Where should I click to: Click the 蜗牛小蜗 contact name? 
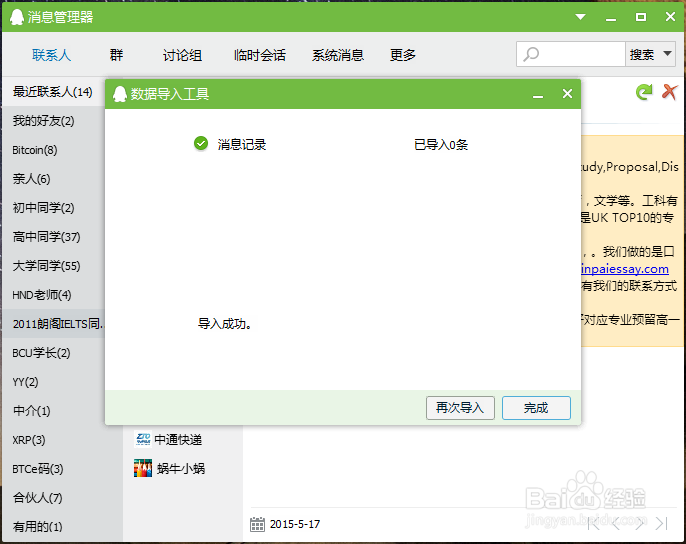pos(180,469)
